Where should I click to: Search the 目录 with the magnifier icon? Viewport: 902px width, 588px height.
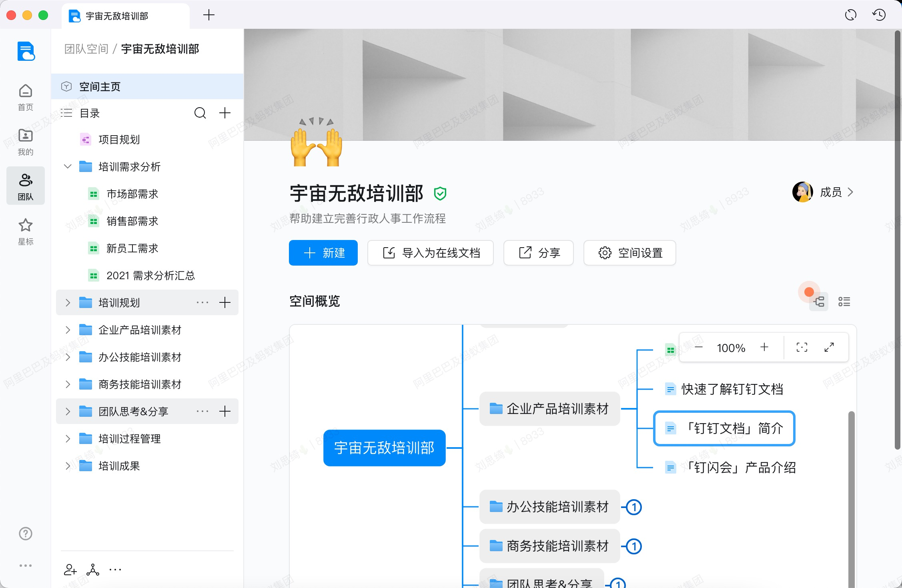[x=200, y=113]
